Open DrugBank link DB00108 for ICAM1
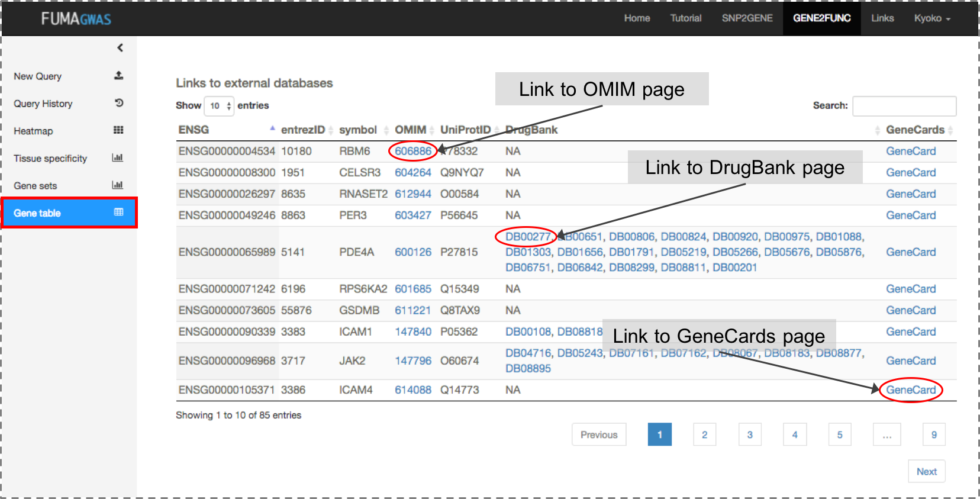The image size is (980, 499). coord(528,331)
